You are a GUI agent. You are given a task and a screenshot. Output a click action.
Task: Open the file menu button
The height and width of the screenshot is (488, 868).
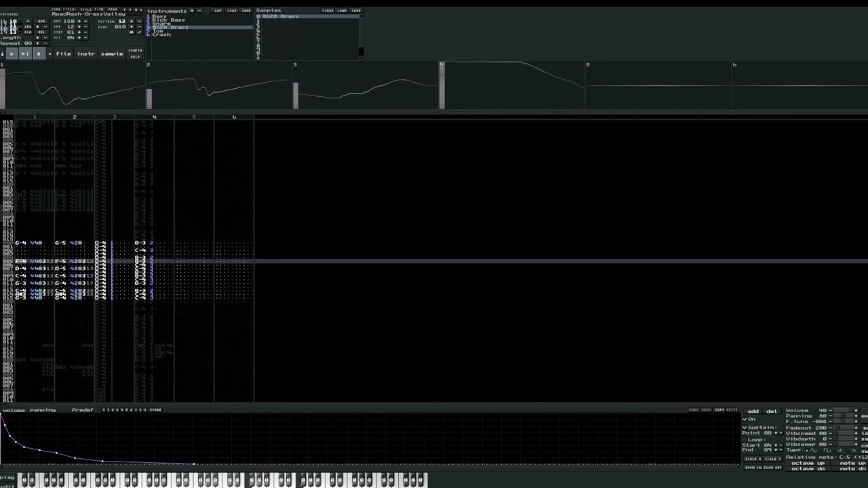tap(63, 54)
